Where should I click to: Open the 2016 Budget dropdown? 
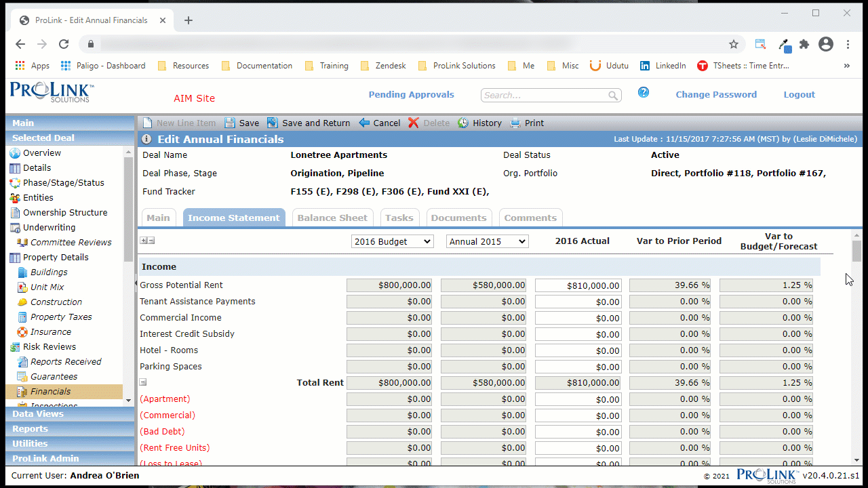tap(393, 241)
